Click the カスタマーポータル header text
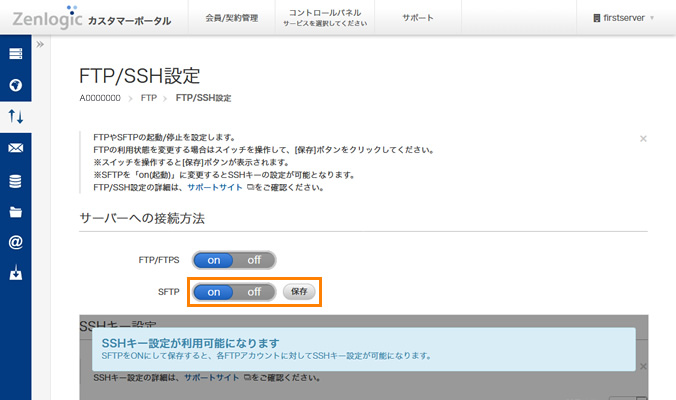The image size is (676, 400). coord(129,21)
